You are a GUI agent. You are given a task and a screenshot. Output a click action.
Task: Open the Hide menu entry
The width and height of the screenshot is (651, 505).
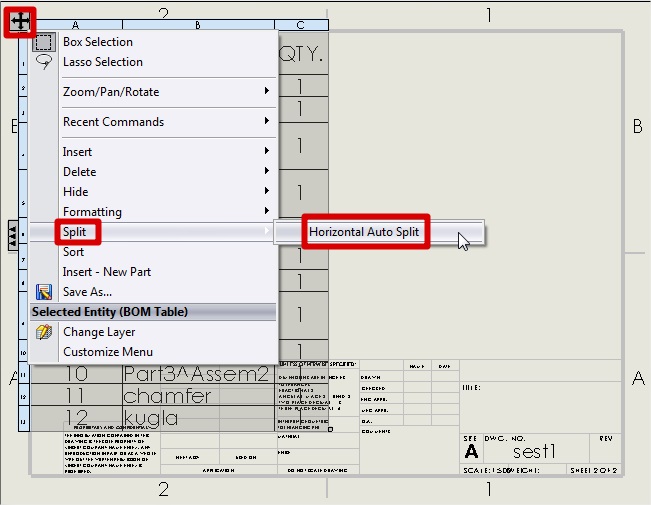coord(76,192)
